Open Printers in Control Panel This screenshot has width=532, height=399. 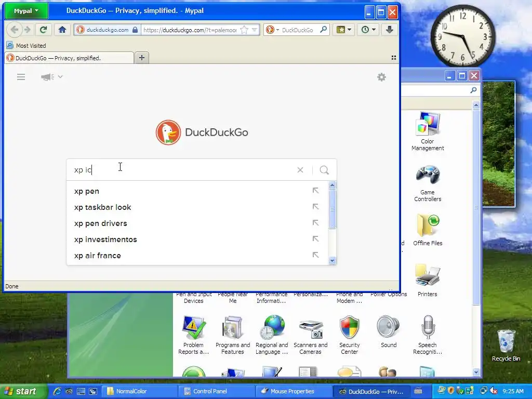(x=428, y=281)
